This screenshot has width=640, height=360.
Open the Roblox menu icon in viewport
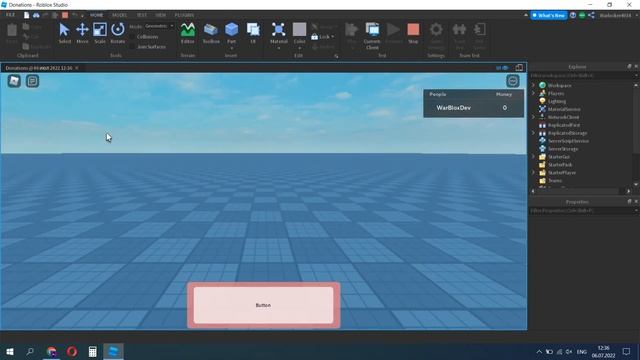[14, 81]
